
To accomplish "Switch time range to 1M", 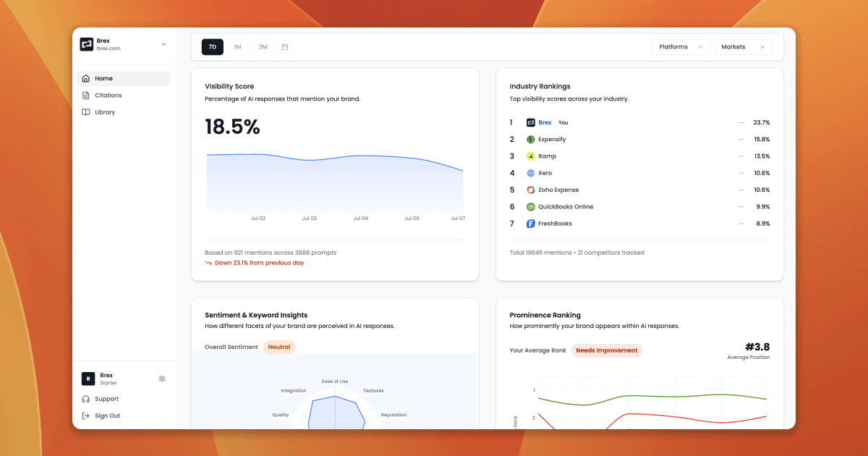I will pos(237,47).
